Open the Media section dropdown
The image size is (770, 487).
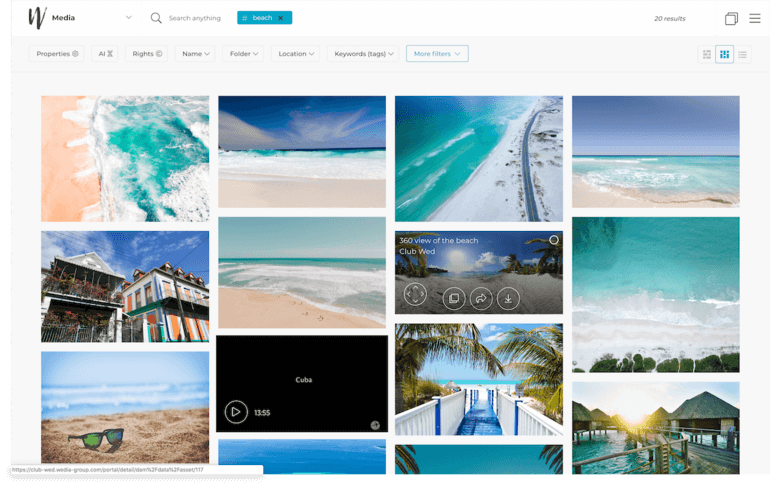pos(129,18)
